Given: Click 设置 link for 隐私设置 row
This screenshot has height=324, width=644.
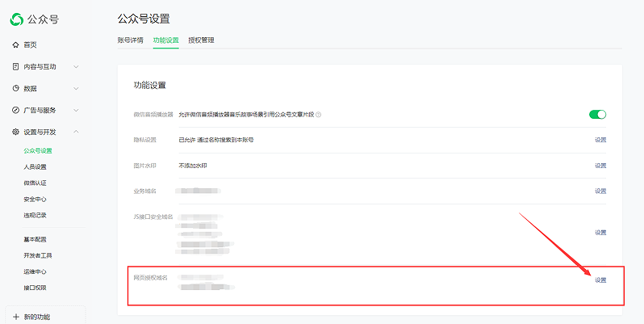Looking at the screenshot, I should (600, 140).
